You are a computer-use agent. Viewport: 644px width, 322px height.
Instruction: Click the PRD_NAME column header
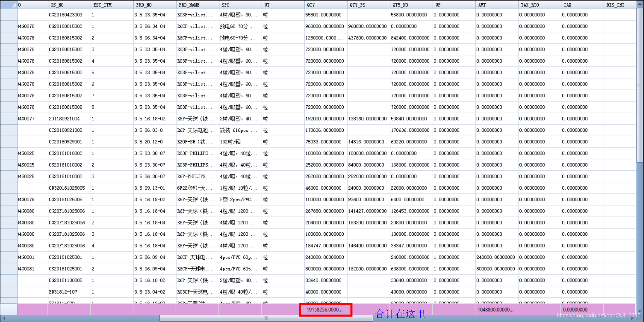coord(197,5)
